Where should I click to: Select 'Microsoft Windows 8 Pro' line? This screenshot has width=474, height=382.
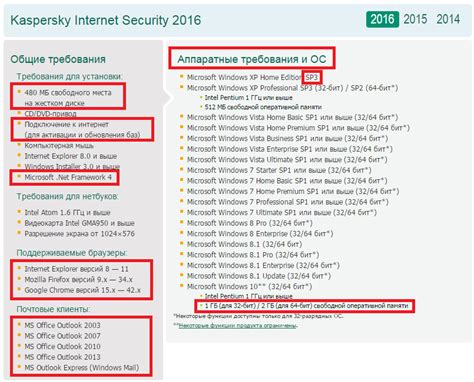(x=250, y=223)
